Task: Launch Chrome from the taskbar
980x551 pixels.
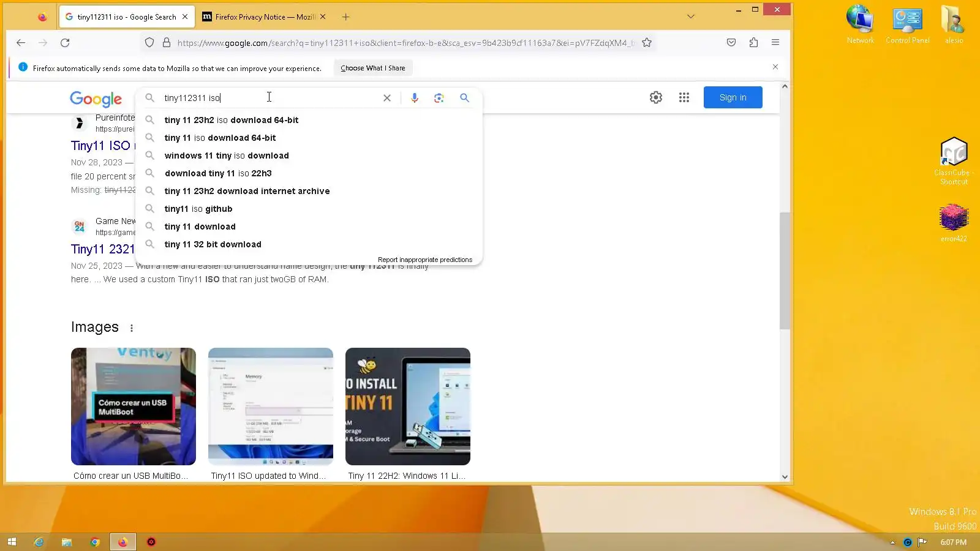Action: pyautogui.click(x=95, y=542)
